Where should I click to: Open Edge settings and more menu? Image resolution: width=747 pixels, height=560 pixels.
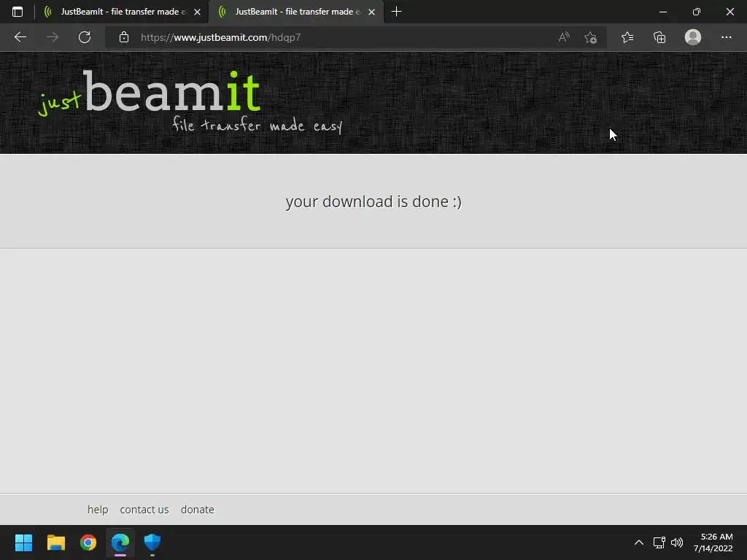pos(726,37)
